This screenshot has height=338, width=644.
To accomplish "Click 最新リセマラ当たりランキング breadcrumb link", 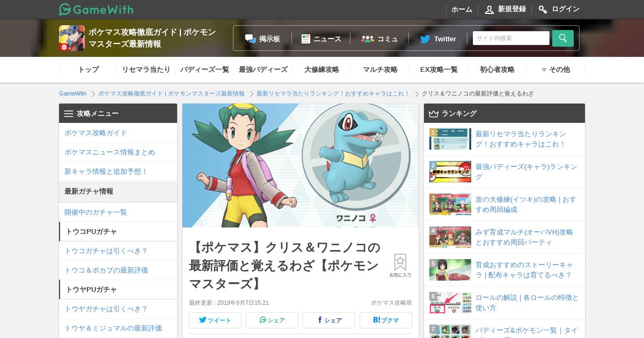I will pos(333,93).
